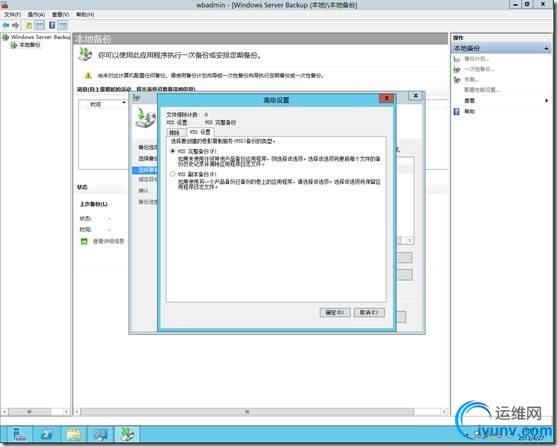Switch to the 排除 tab
The image size is (558, 447).
175,133
